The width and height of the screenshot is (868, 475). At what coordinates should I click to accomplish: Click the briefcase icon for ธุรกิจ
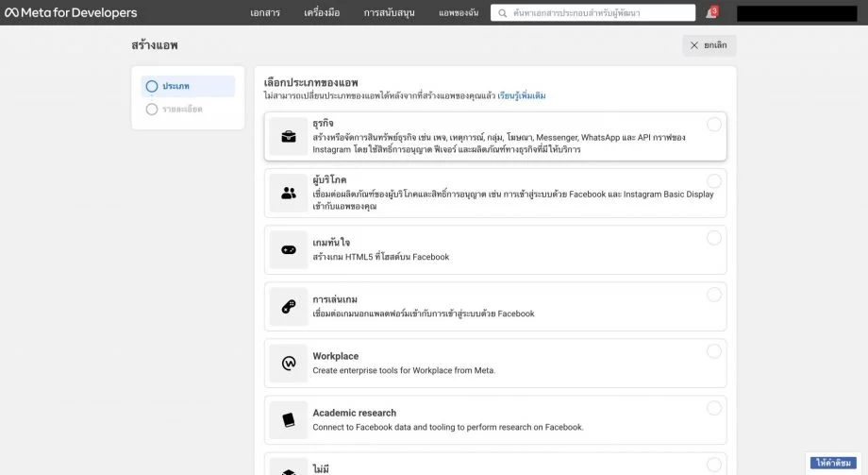click(289, 136)
